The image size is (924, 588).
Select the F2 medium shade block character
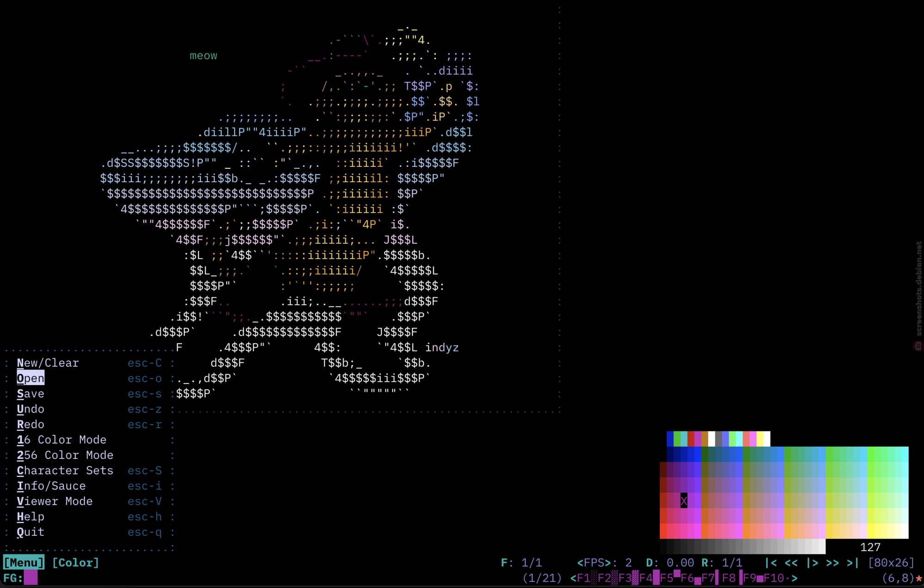pyautogui.click(x=608, y=578)
